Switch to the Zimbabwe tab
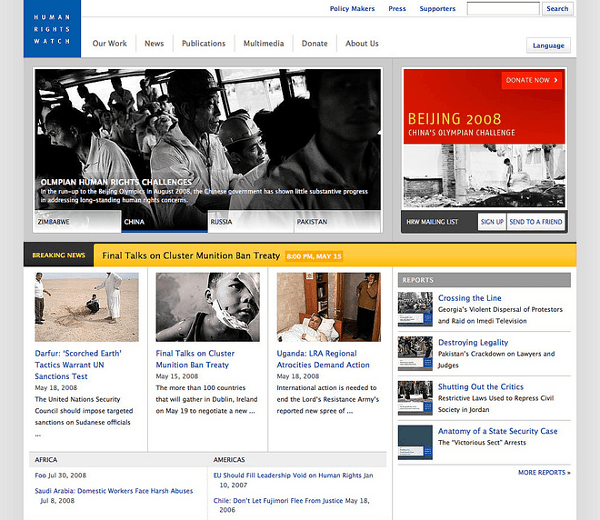The height and width of the screenshot is (520, 600). [x=78, y=222]
